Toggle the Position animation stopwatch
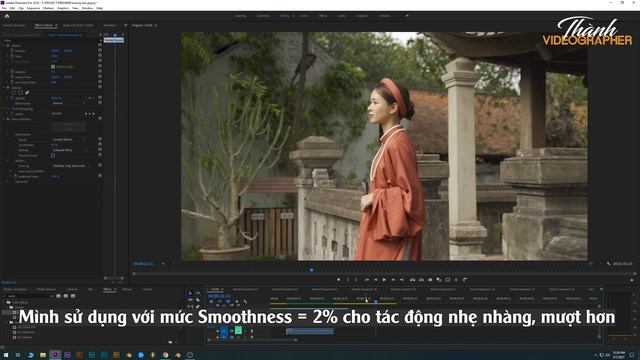Screen dimensions: 640x360 [12, 51]
